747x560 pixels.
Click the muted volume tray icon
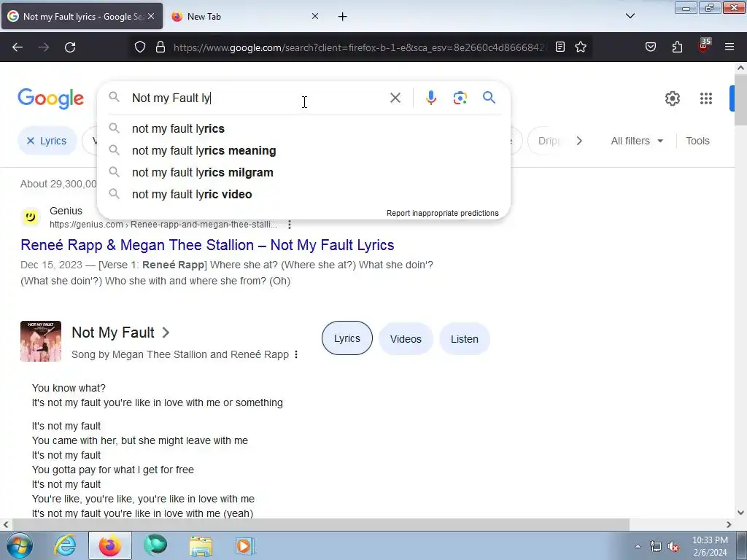coord(673,546)
